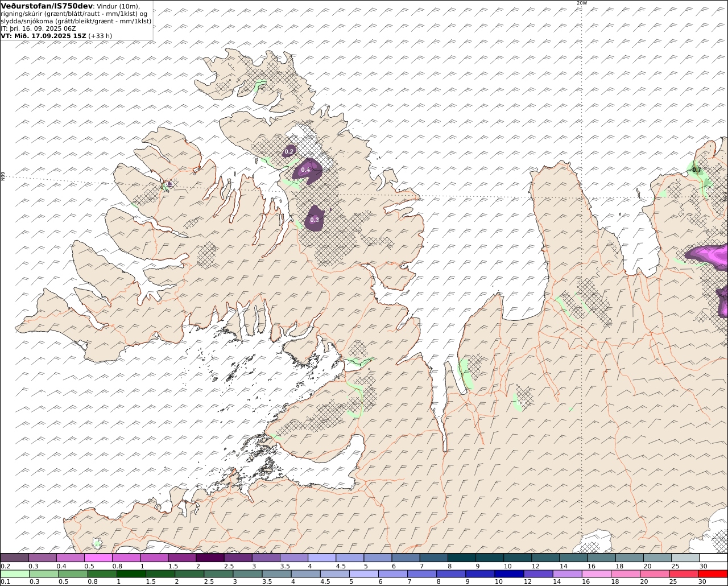Screen dimensions: 728x586
Task: Click the 0.7 precipitation label at the map's east edge
Action: click(697, 170)
